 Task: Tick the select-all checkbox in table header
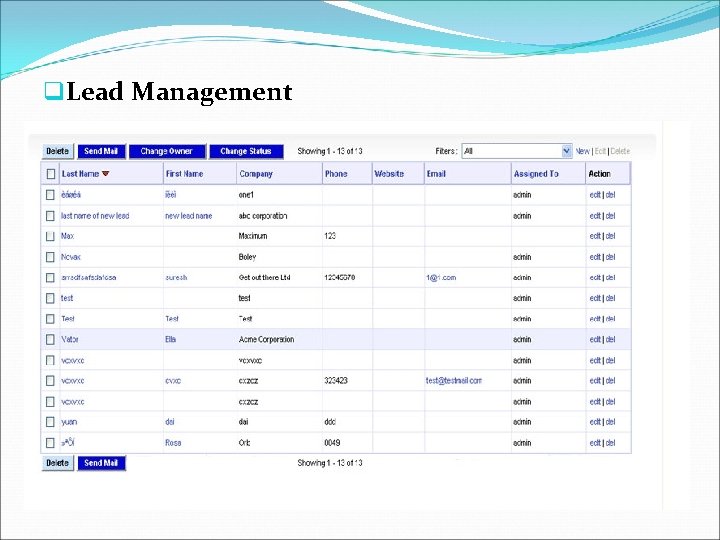tap(51, 174)
